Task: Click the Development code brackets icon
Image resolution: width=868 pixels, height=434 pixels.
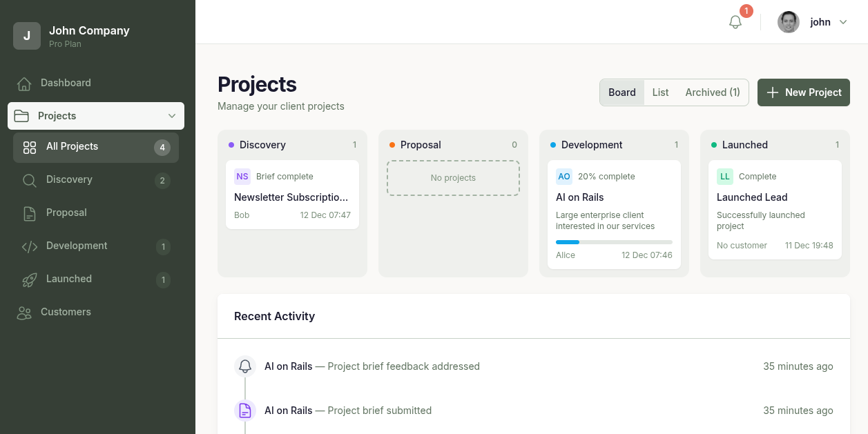Action: point(30,246)
